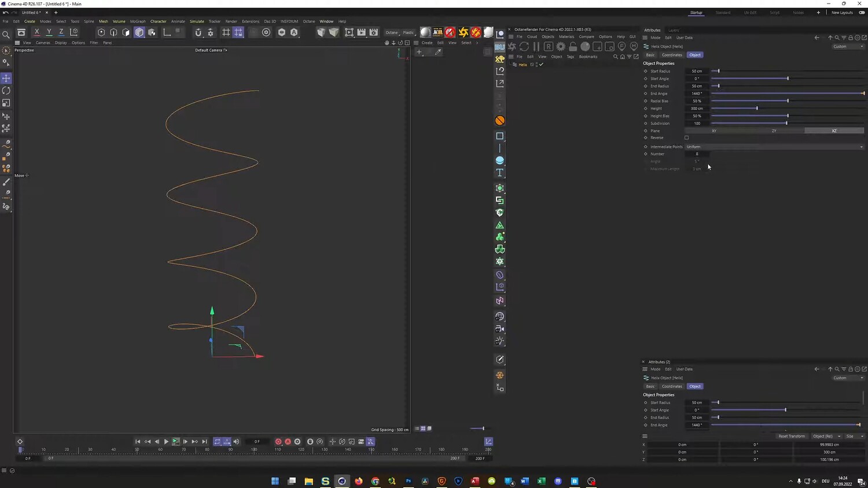This screenshot has width=868, height=488.
Task: Select the paint brush tool in left toolbar
Action: (6, 182)
